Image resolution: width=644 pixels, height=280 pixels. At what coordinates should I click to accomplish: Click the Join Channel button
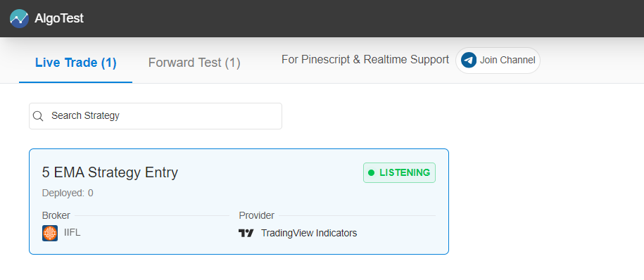(x=498, y=61)
